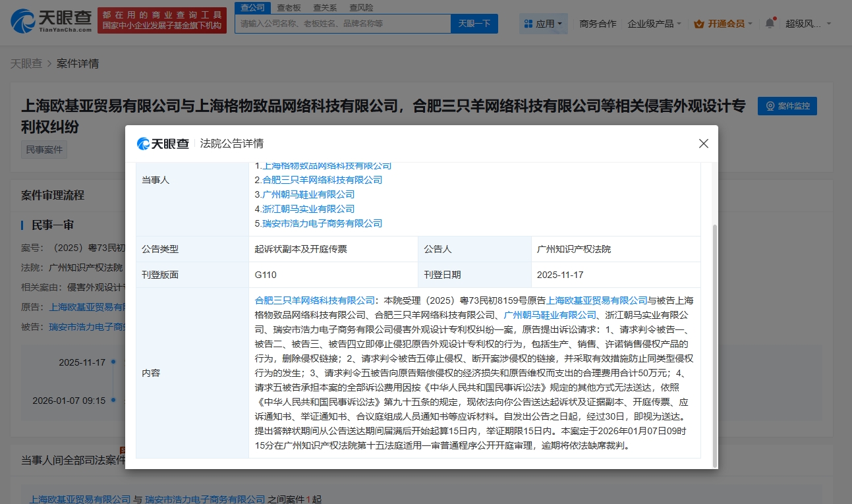
Task: Close the court announcement dialog
Action: click(703, 144)
